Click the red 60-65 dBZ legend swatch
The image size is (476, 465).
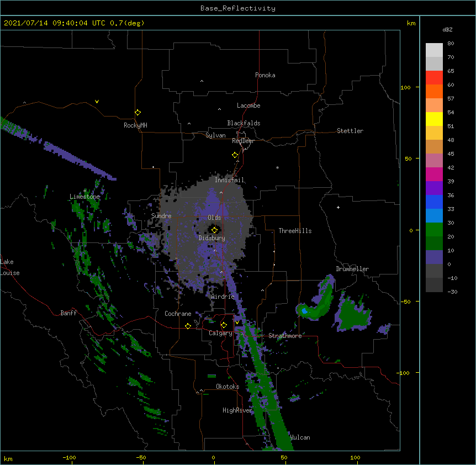pos(434,78)
